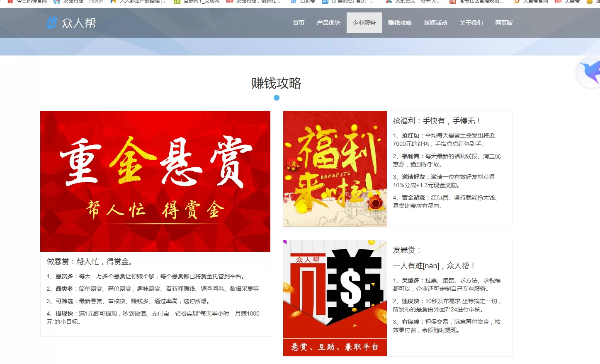Click the red envelope dollar sign image
This screenshot has height=364, width=600.
(x=335, y=289)
